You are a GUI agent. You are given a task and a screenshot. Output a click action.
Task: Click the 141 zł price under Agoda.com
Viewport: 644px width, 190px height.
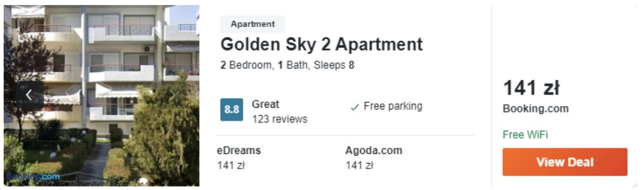point(359,165)
